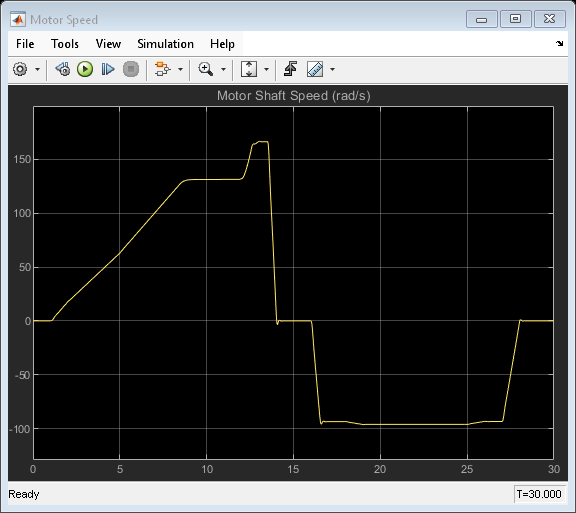This screenshot has width=576, height=513.
Task: Expand the dropdown next to highlight block icon
Action: click(x=180, y=69)
